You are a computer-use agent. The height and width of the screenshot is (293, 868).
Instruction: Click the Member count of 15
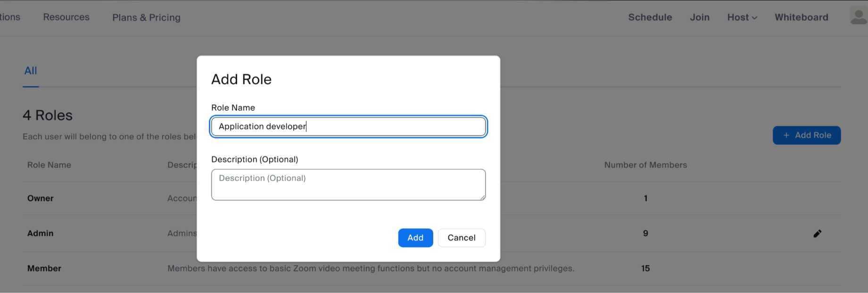pyautogui.click(x=645, y=268)
